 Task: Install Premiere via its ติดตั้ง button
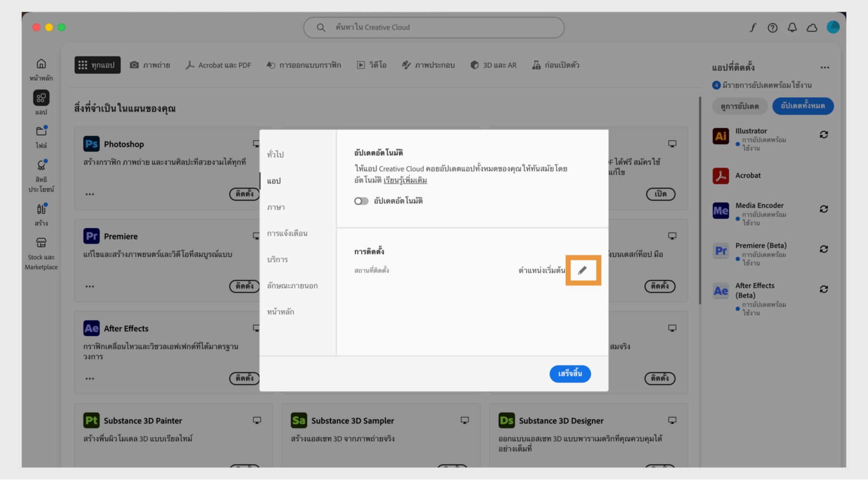click(245, 286)
